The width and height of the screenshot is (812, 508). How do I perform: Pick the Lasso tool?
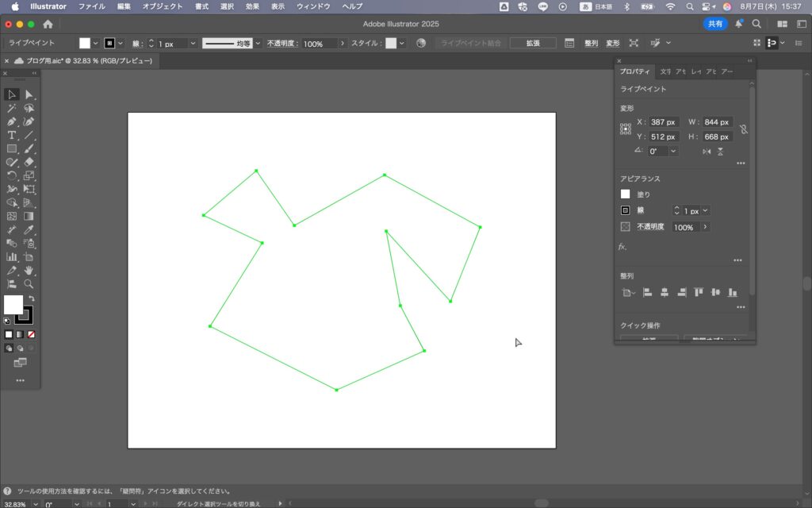click(29, 108)
